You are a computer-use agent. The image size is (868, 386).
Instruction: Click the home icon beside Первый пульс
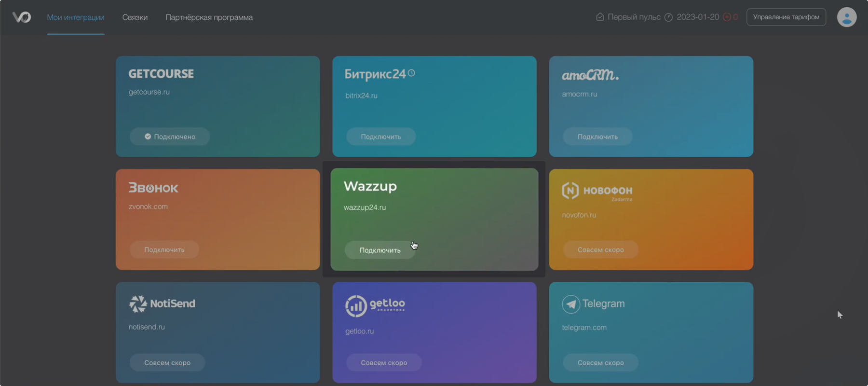[x=600, y=17]
